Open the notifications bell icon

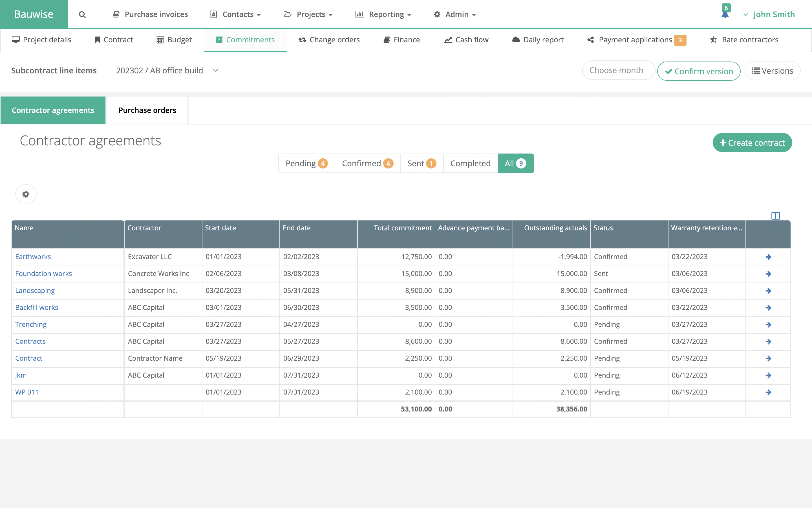[x=725, y=14]
